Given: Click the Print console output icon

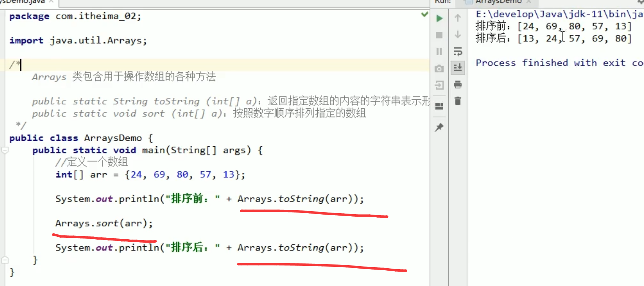Looking at the screenshot, I should pyautogui.click(x=458, y=84).
